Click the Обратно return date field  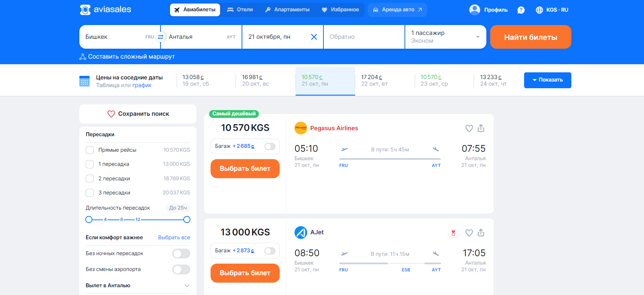364,37
